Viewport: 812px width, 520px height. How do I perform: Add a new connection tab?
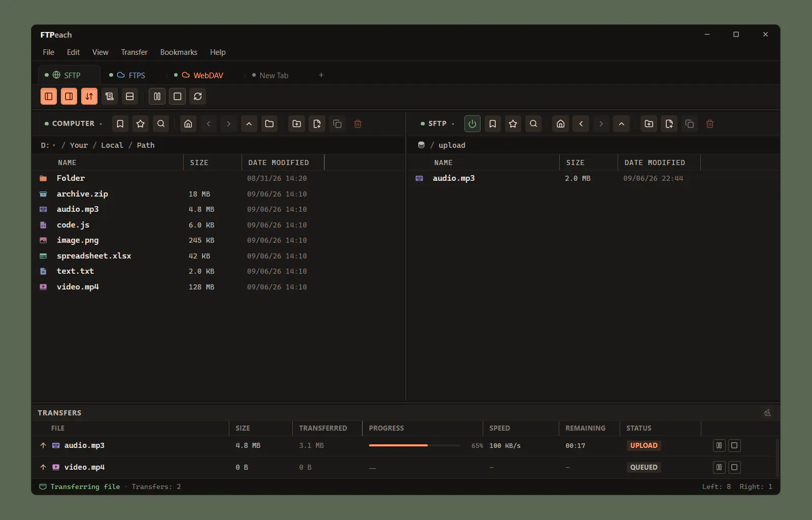321,75
